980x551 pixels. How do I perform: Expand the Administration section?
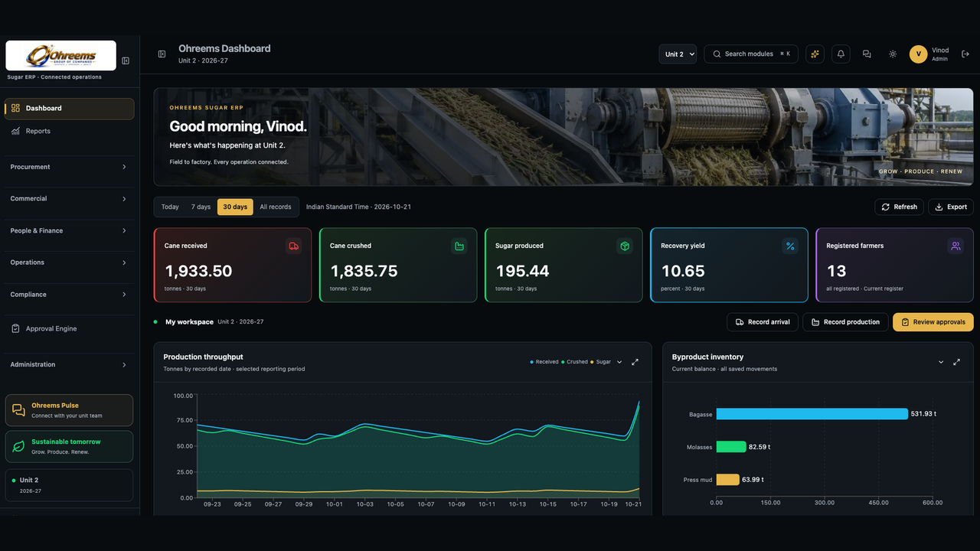(x=69, y=365)
